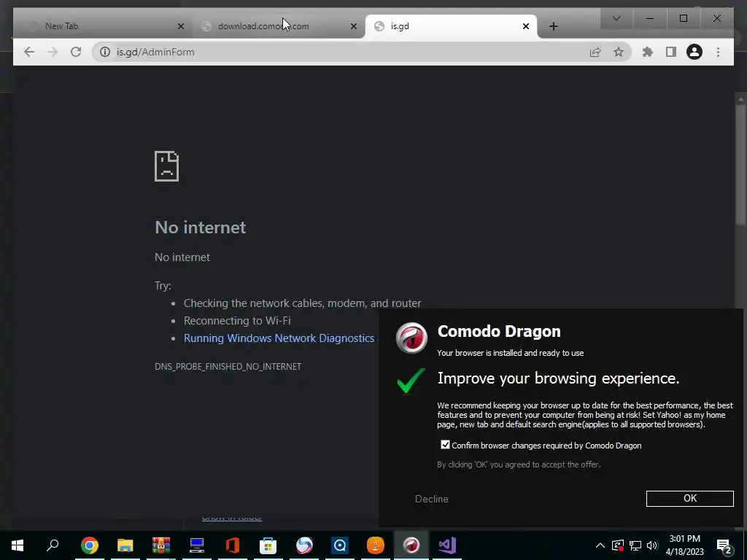
Task: Select the is.gd tab
Action: coord(451,26)
